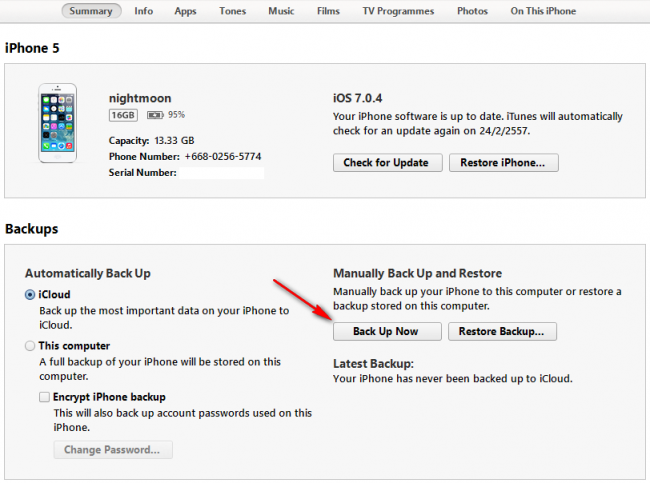Click the Automatically Back Up heading

pos(88,273)
